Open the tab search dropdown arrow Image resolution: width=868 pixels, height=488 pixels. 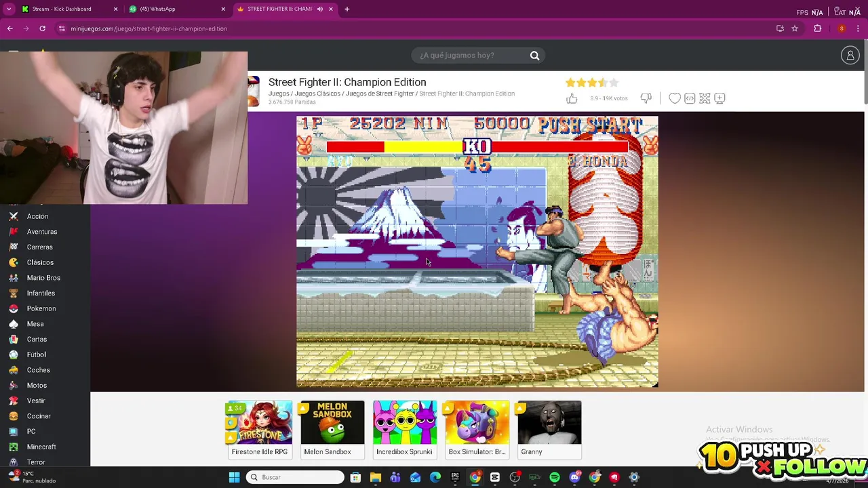pos(9,9)
